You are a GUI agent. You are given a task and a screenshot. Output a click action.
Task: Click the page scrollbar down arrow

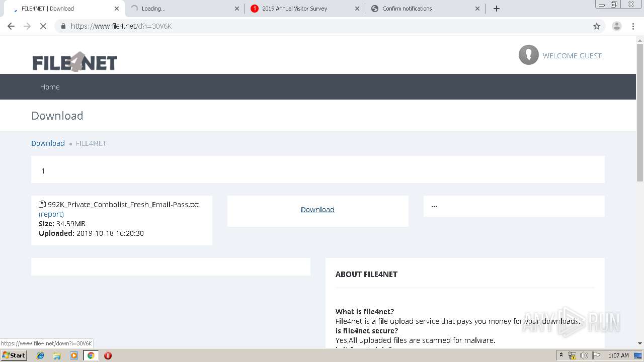640,343
